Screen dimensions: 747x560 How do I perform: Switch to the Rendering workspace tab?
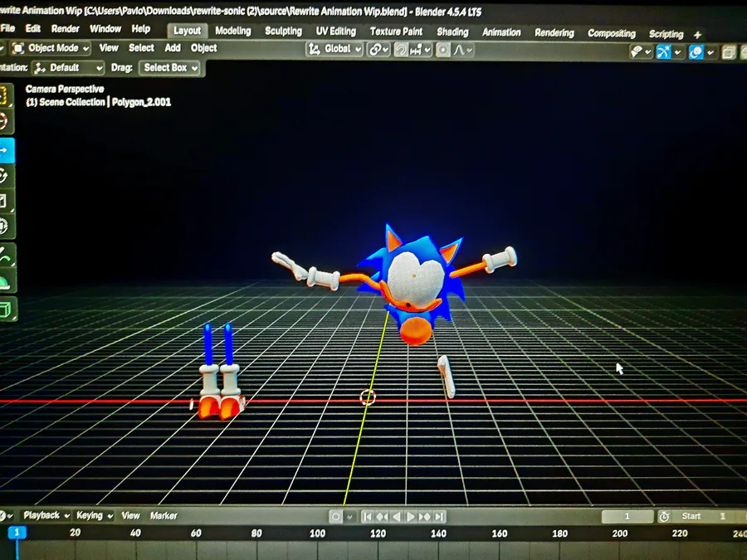(554, 33)
